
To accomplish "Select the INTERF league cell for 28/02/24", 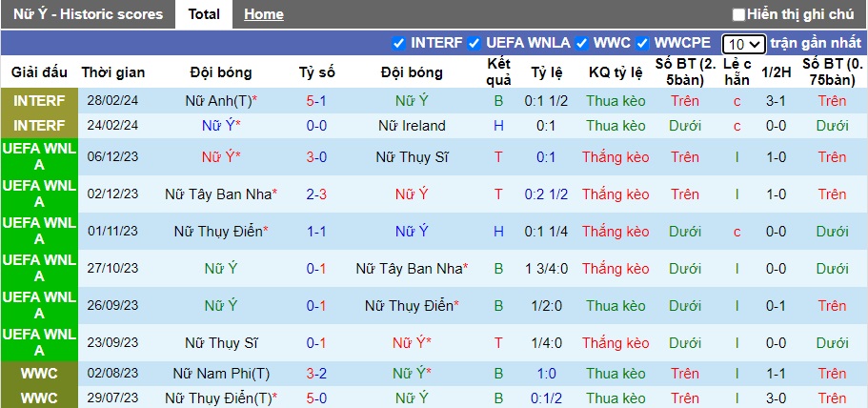I will 40,101.
